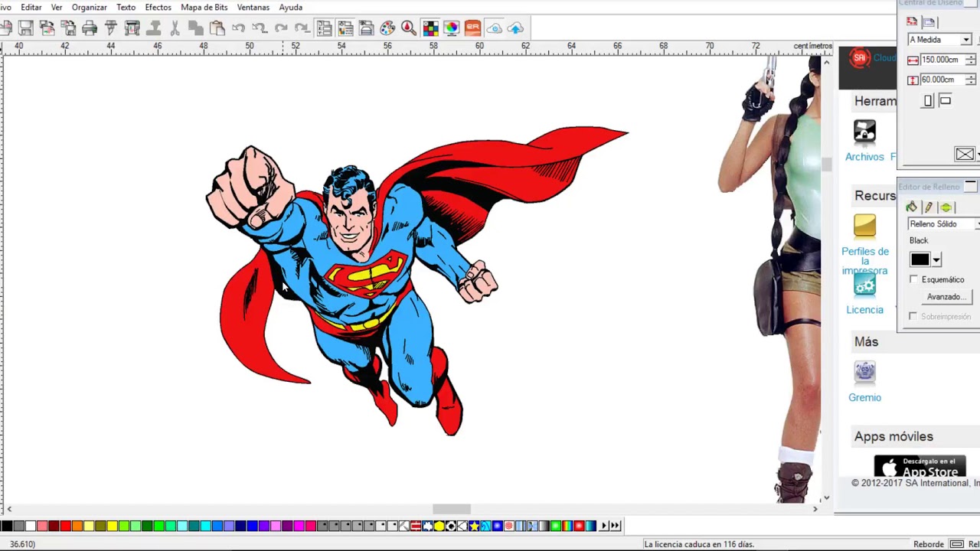Click the color monitor icon
The width and height of the screenshot is (980, 551).
point(451,28)
